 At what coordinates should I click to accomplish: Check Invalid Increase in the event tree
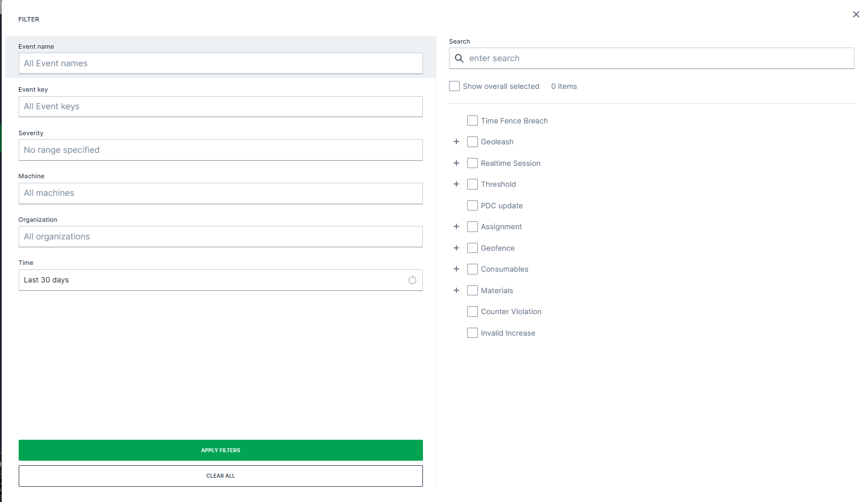click(x=472, y=333)
